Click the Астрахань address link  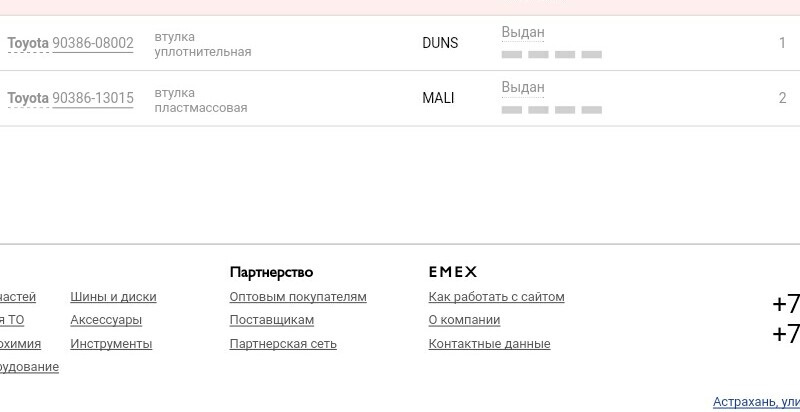click(756, 402)
